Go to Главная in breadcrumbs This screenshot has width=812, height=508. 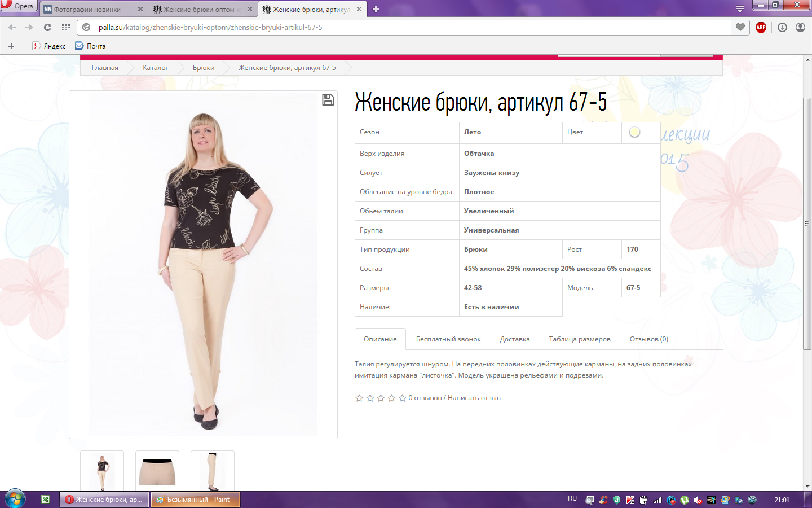tap(105, 68)
